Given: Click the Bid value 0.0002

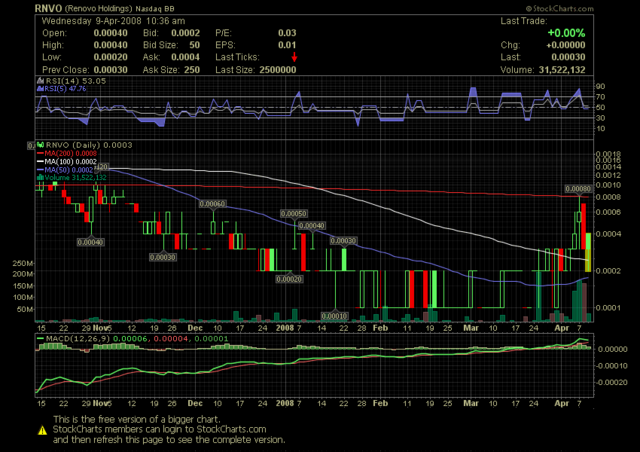Looking at the screenshot, I should tap(185, 33).
